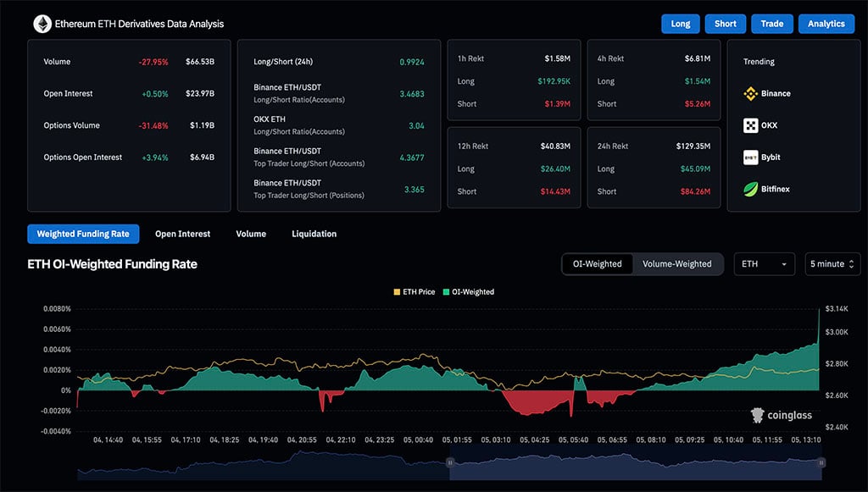Image resolution: width=868 pixels, height=492 pixels.
Task: Open the Analytics page
Action: (826, 24)
